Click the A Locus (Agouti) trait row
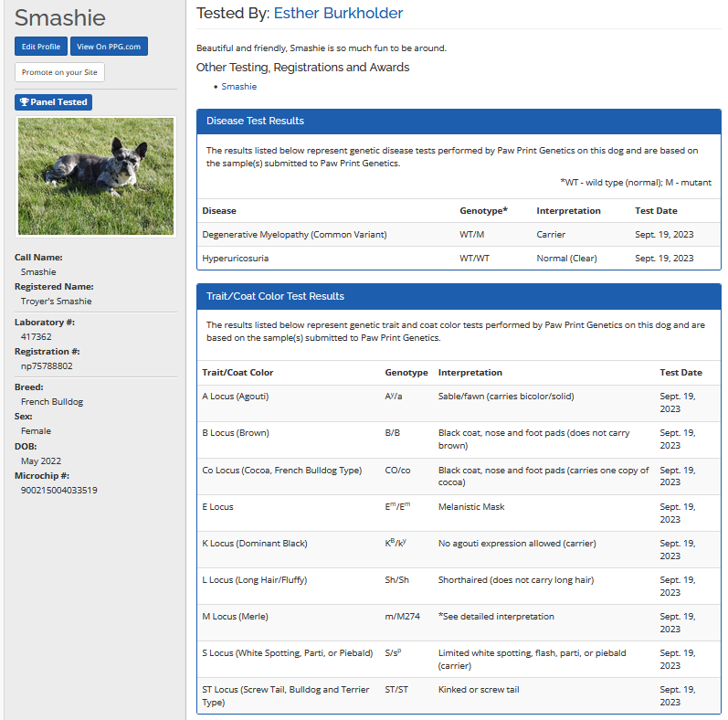Viewport: 728px width, 720px height. 459,403
